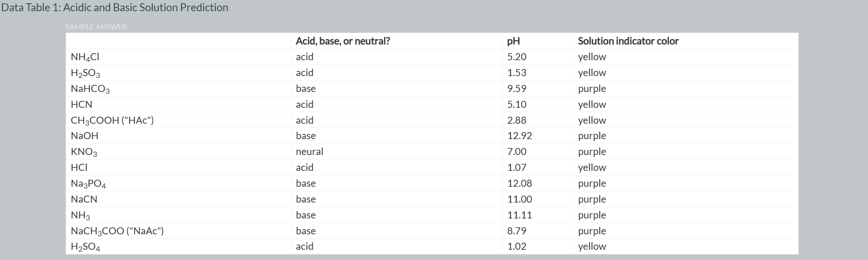Click the NaCH3COO ("NaAc") cell
The height and width of the screenshot is (260, 868).
click(x=117, y=231)
